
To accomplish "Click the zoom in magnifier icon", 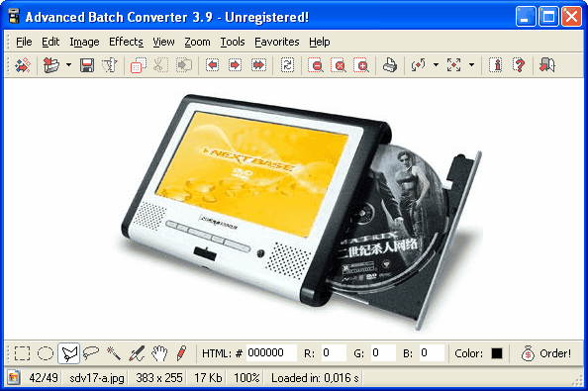I will point(361,65).
